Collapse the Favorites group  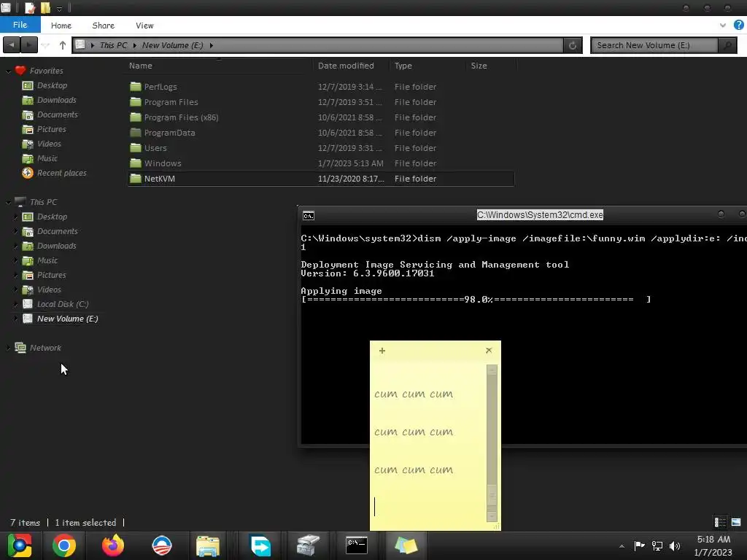[x=8, y=71]
